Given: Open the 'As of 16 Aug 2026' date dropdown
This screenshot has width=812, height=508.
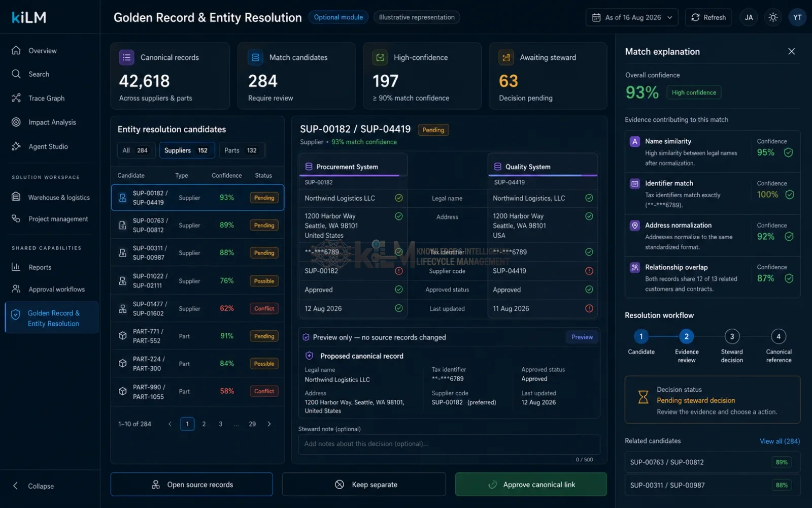Looking at the screenshot, I should (632, 17).
